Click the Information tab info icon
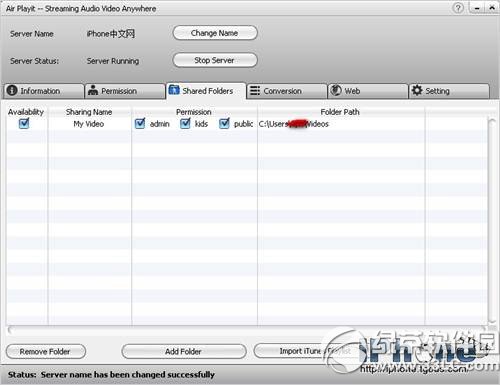The width and height of the screenshot is (500, 385). (12, 90)
